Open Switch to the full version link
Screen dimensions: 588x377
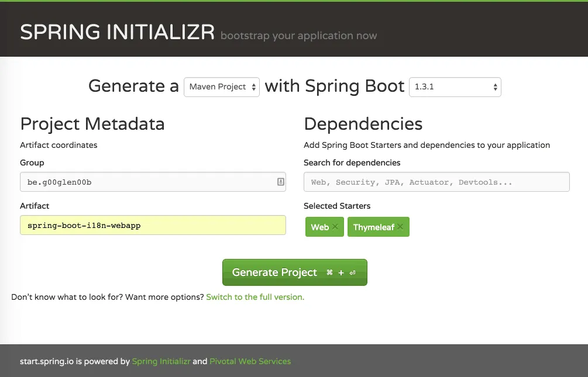255,297
